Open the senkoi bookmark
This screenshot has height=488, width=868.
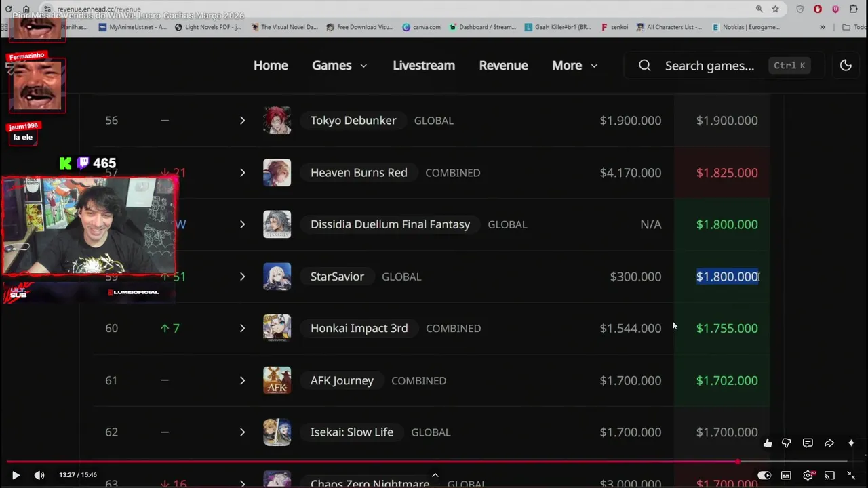tap(614, 27)
